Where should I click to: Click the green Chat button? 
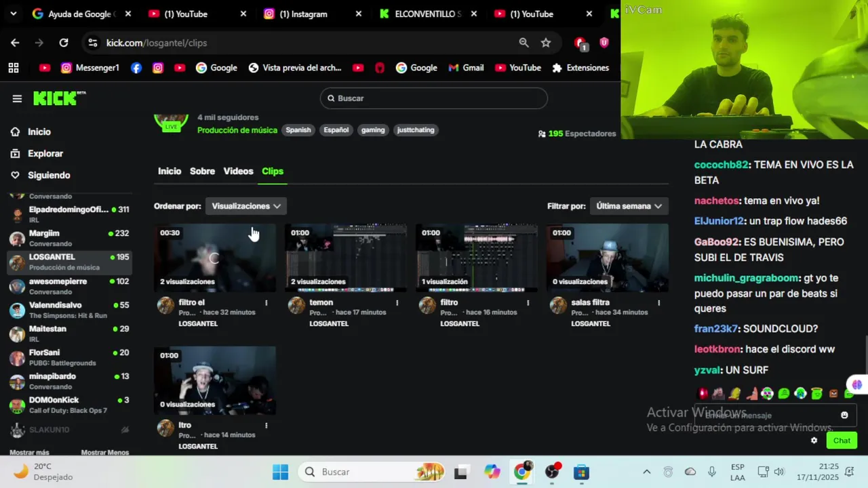tap(842, 441)
